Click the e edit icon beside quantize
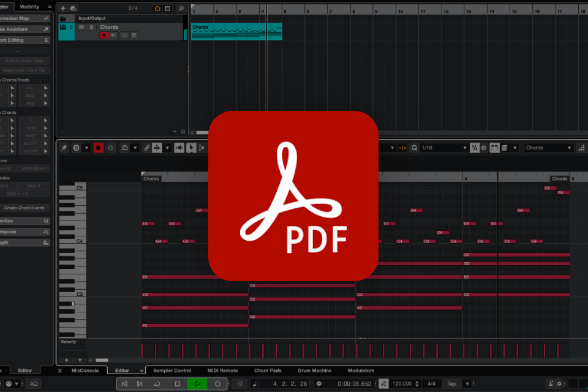Image resolution: width=588 pixels, height=392 pixels. pos(484,148)
